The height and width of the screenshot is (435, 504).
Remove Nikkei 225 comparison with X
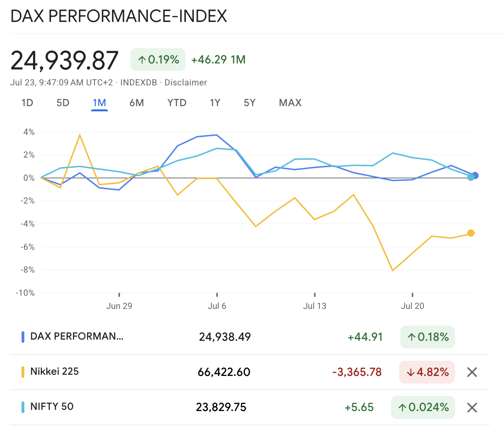472,372
